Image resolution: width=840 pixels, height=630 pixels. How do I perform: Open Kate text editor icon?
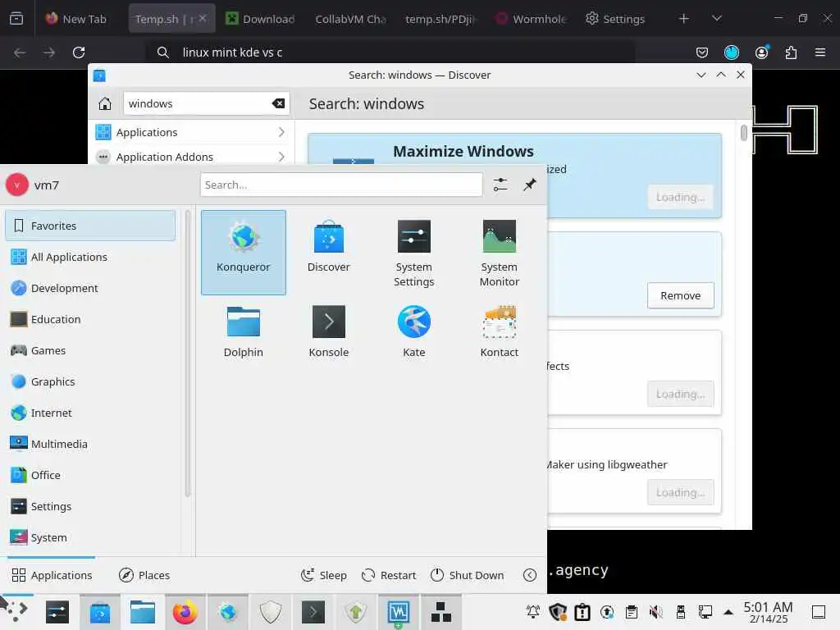click(x=413, y=331)
